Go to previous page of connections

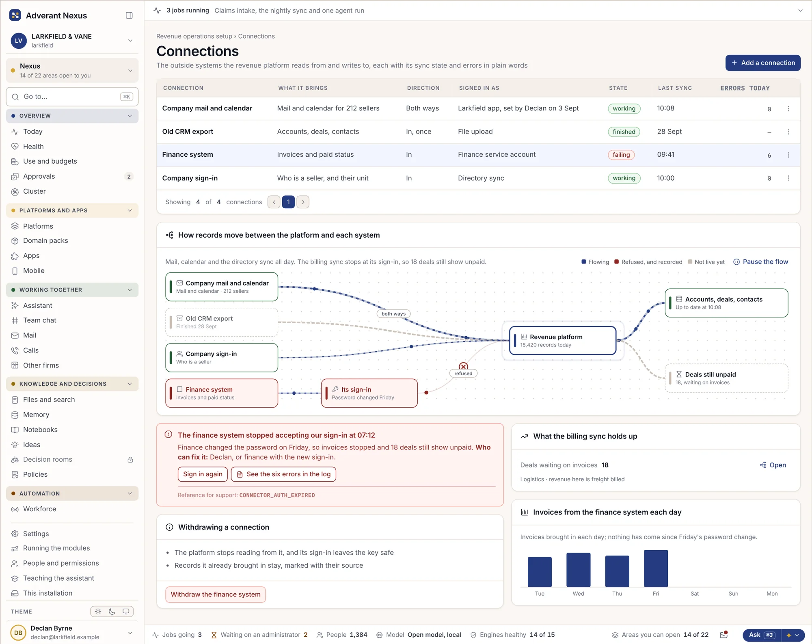tap(274, 202)
